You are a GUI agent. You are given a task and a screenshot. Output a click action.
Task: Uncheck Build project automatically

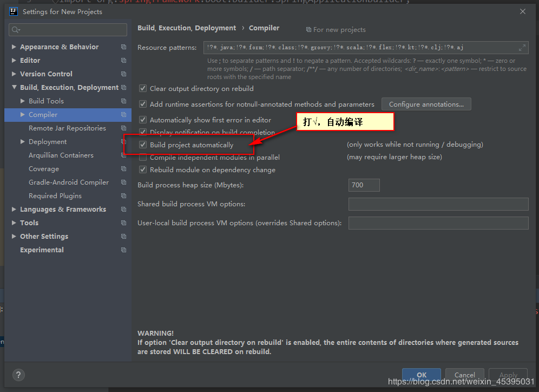(x=143, y=145)
